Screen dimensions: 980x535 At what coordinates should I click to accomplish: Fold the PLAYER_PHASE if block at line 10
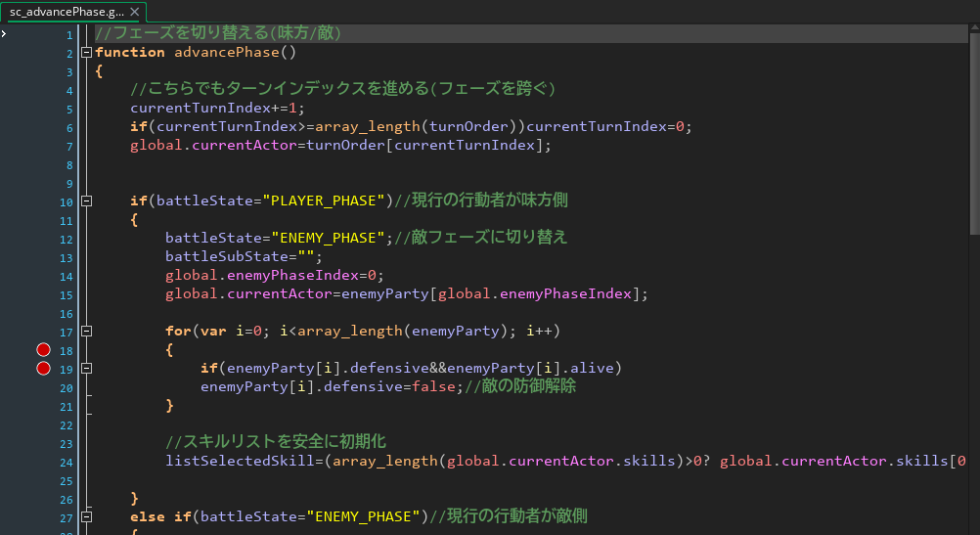pos(87,201)
